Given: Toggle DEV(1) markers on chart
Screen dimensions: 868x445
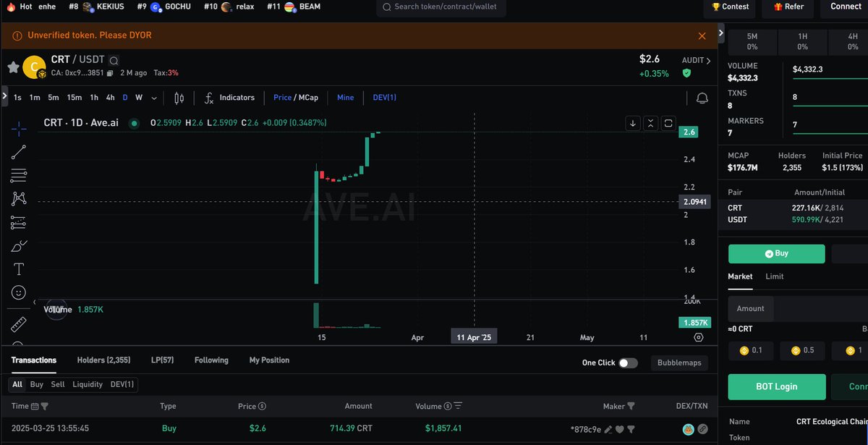Looking at the screenshot, I should click(x=384, y=98).
